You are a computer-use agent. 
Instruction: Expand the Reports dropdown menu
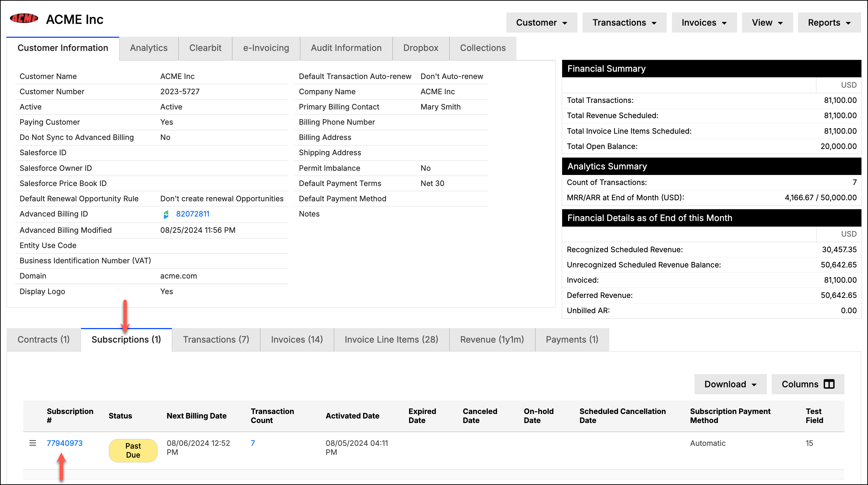[x=829, y=23]
